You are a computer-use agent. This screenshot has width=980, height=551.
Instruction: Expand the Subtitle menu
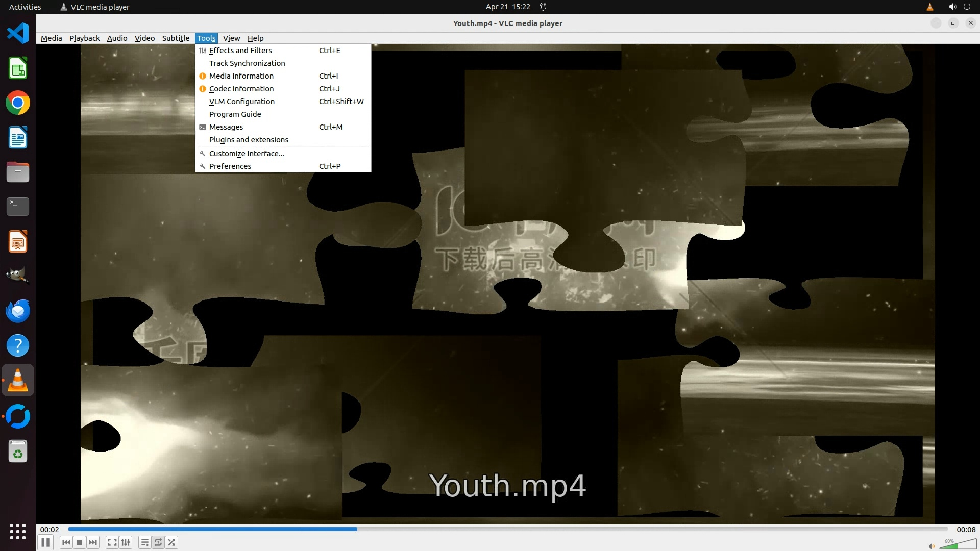point(176,38)
